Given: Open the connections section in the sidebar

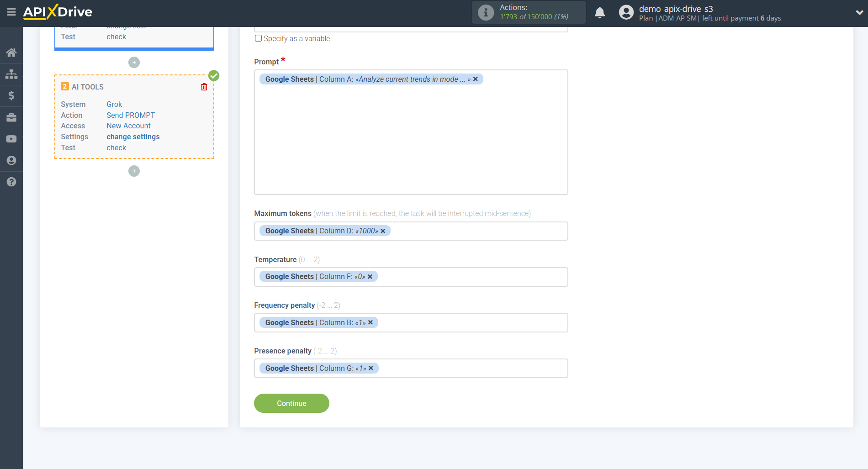Looking at the screenshot, I should coord(11,74).
